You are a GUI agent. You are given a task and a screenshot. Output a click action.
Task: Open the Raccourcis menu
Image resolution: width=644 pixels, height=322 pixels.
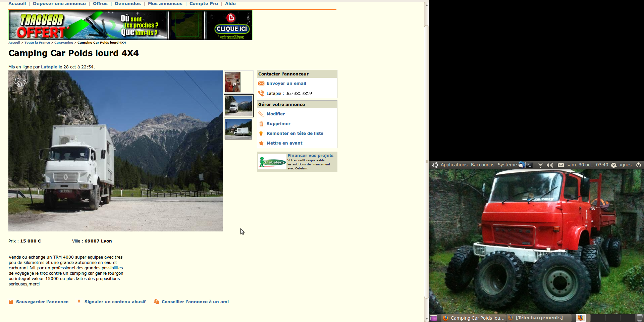coord(482,165)
